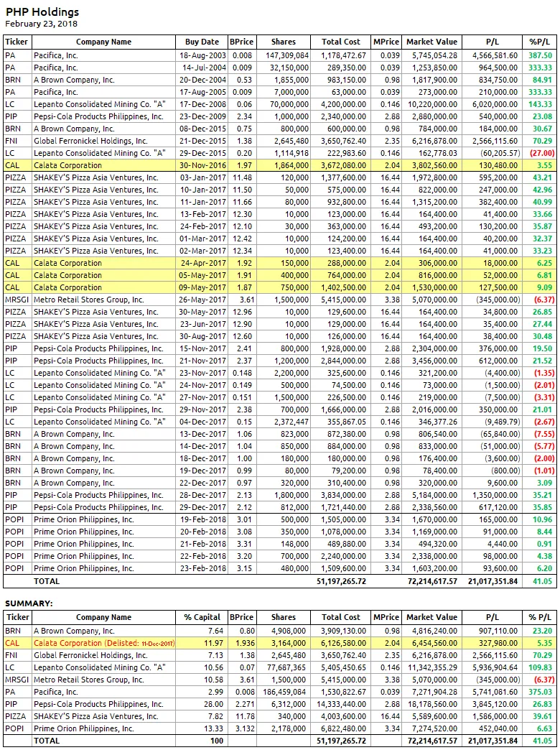Select buy date 20-Dec-2004
Screen dimensions: 560x750
(202, 80)
